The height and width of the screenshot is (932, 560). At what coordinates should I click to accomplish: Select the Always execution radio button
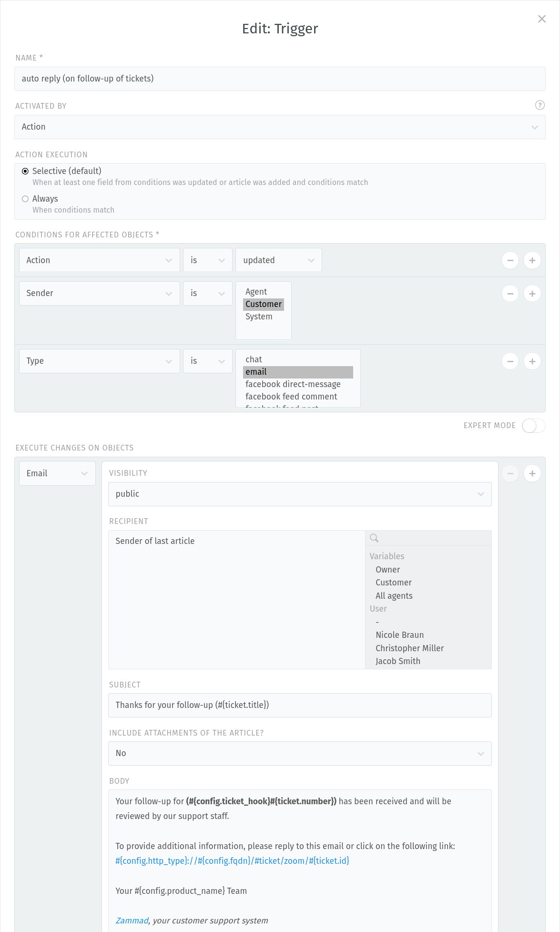coord(25,199)
